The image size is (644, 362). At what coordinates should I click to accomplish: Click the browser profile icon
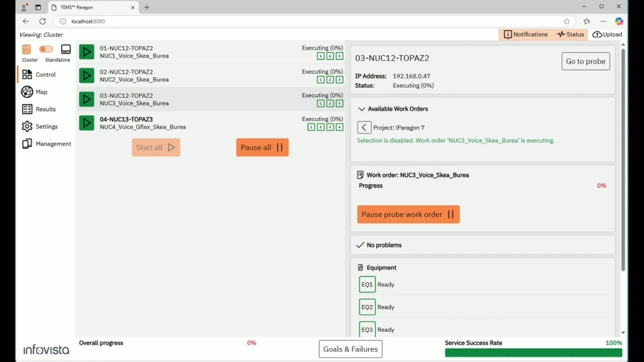(24, 7)
